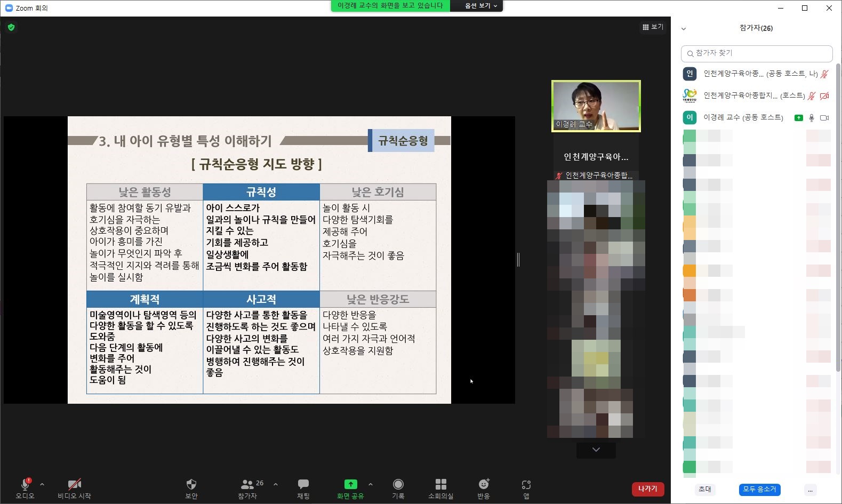The height and width of the screenshot is (504, 842).
Task: Open the more options (...) menu in participants panel
Action: (x=811, y=490)
